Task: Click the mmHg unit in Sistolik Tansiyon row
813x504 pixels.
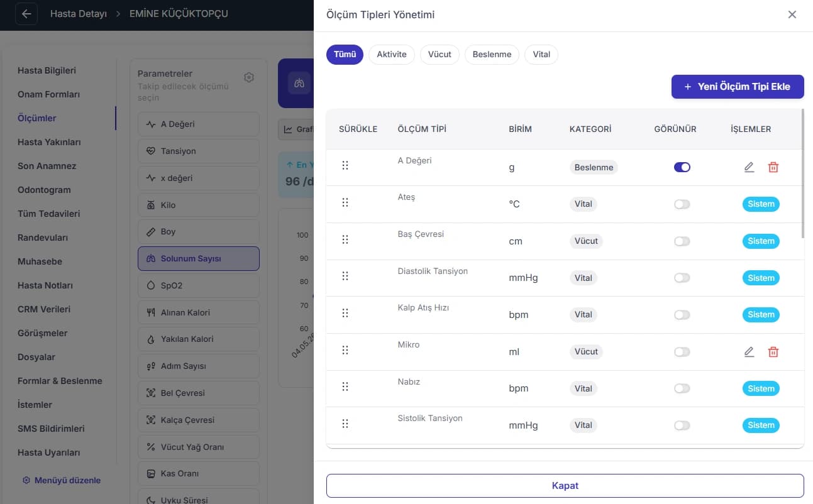Action: coord(523,425)
